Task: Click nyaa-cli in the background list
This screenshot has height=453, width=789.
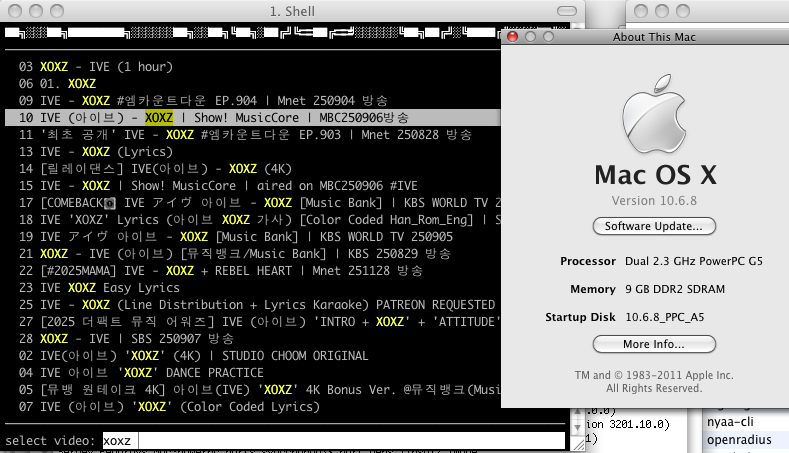Action: point(730,422)
